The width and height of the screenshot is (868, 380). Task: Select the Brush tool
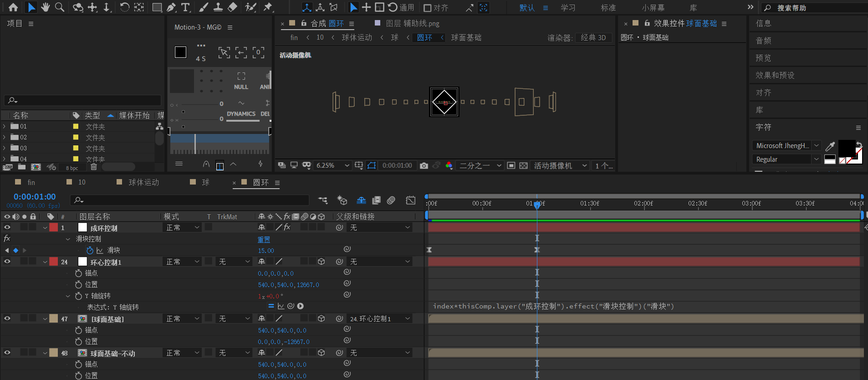pyautogui.click(x=204, y=7)
